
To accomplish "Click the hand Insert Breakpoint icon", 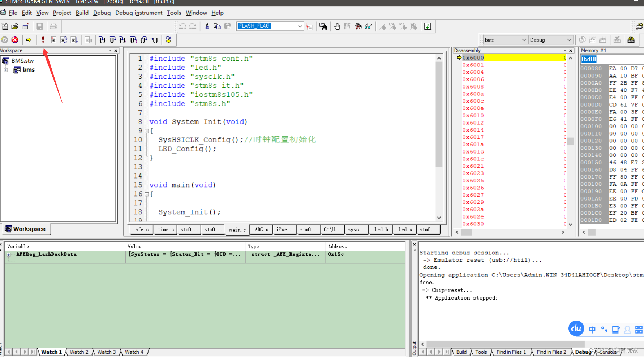I will click(x=337, y=26).
